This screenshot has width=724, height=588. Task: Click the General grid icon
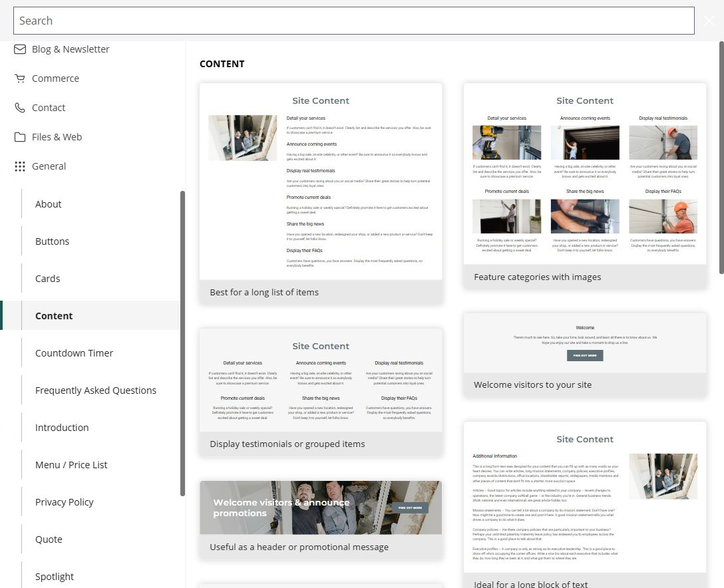[x=20, y=166]
